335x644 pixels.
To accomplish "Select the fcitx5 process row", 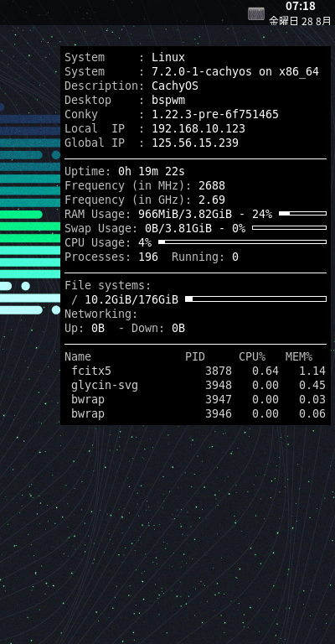I will pos(195,371).
